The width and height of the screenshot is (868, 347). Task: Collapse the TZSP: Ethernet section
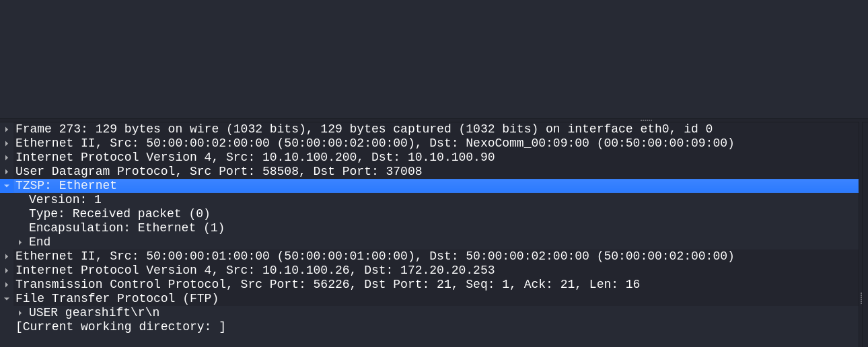coord(7,186)
